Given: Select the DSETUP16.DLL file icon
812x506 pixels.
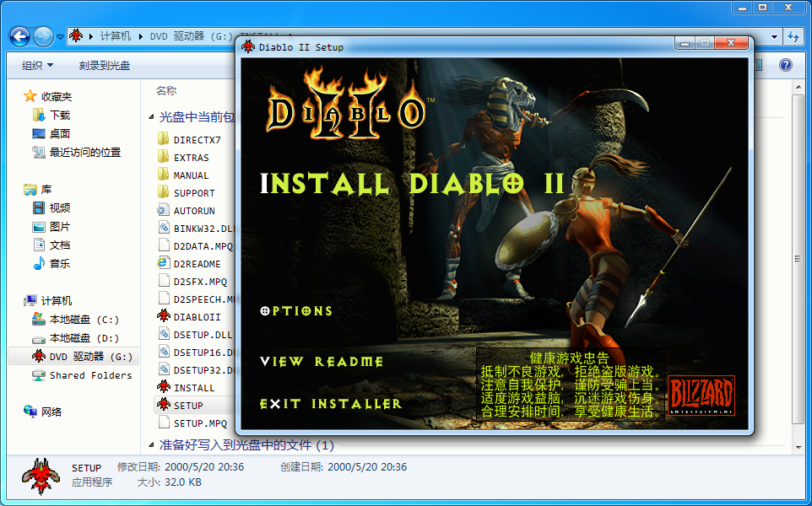Looking at the screenshot, I should (163, 352).
